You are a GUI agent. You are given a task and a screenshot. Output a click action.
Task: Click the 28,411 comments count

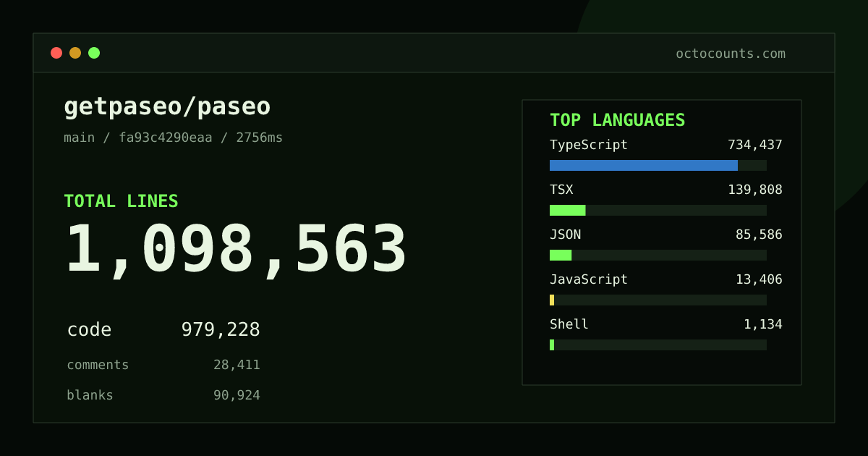[x=237, y=365]
